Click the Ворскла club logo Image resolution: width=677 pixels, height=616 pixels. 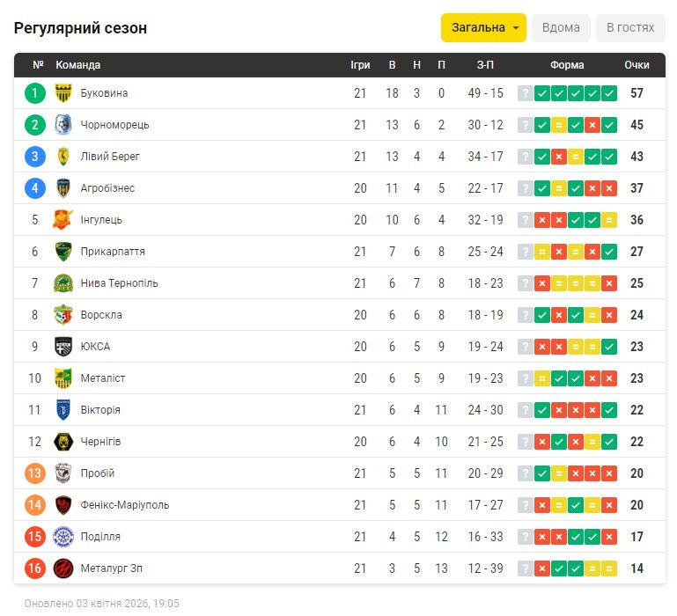[x=63, y=315]
